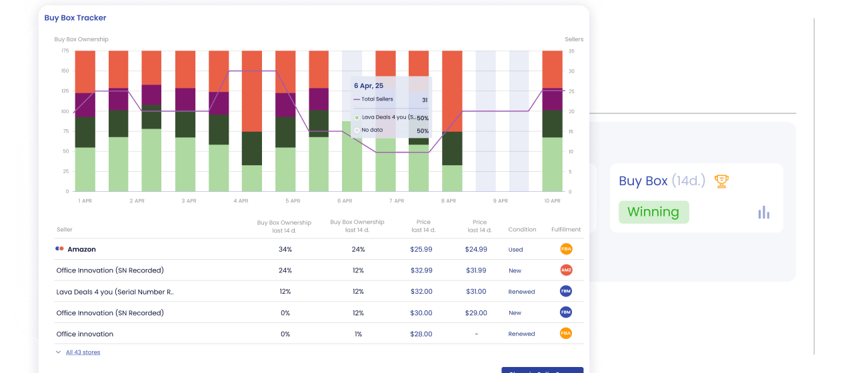Select the Seller column header
868x373 pixels.
click(x=65, y=230)
